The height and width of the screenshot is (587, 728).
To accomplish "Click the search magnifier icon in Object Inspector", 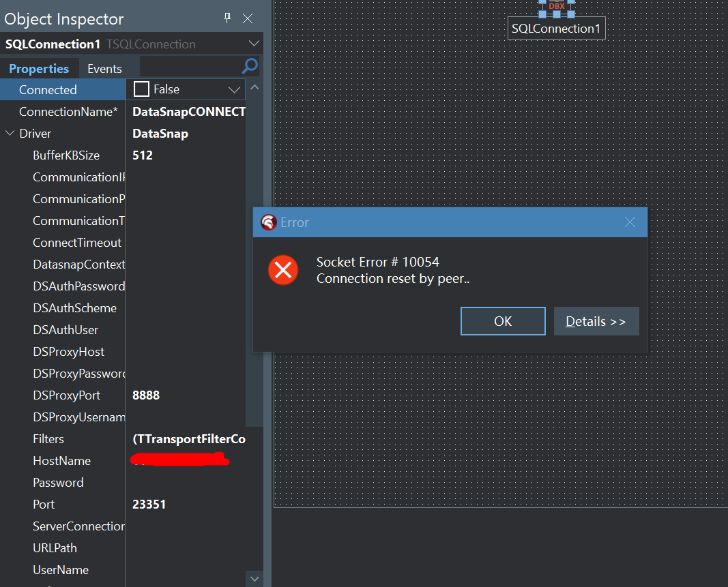I will (x=250, y=66).
